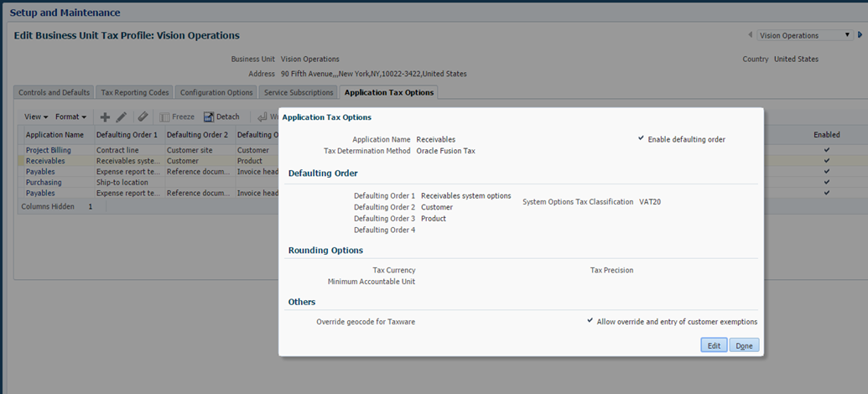Toggle Enable defaulting order checkbox
This screenshot has height=394, width=868.
pyautogui.click(x=642, y=138)
